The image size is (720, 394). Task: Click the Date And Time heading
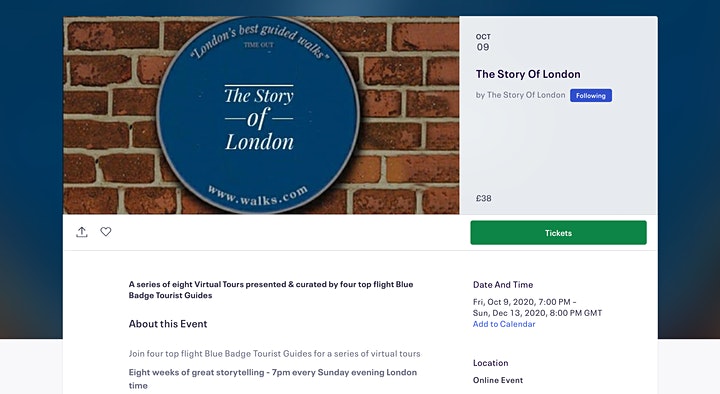pyautogui.click(x=503, y=285)
